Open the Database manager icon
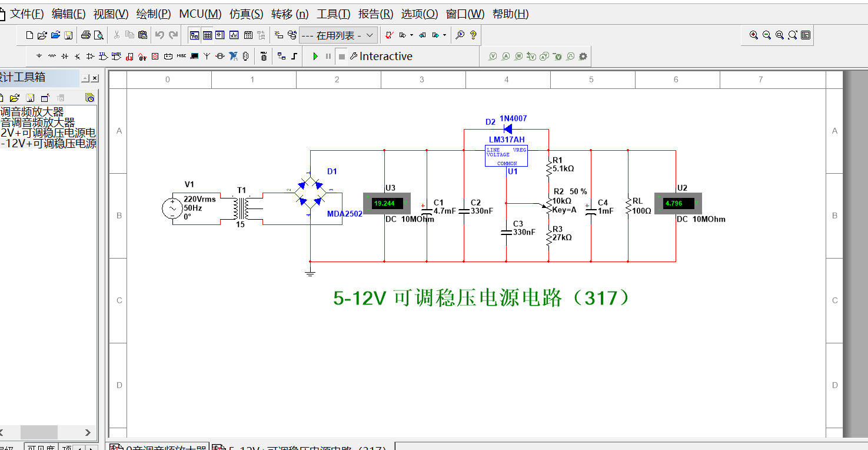Viewport: 868px width, 450px height. tap(292, 35)
